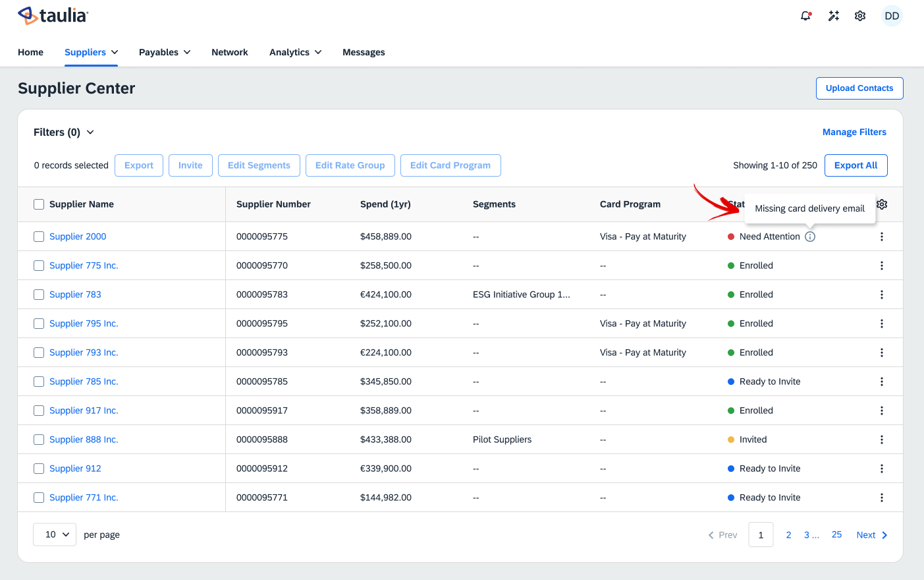Viewport: 924px width, 580px height.
Task: Open row actions menu for Supplier 2000
Action: pos(882,237)
